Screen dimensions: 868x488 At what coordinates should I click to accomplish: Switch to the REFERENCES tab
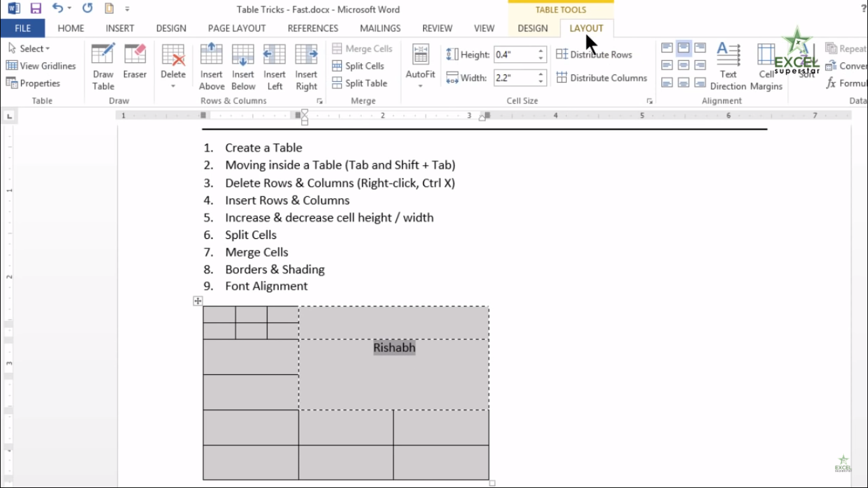(x=312, y=28)
